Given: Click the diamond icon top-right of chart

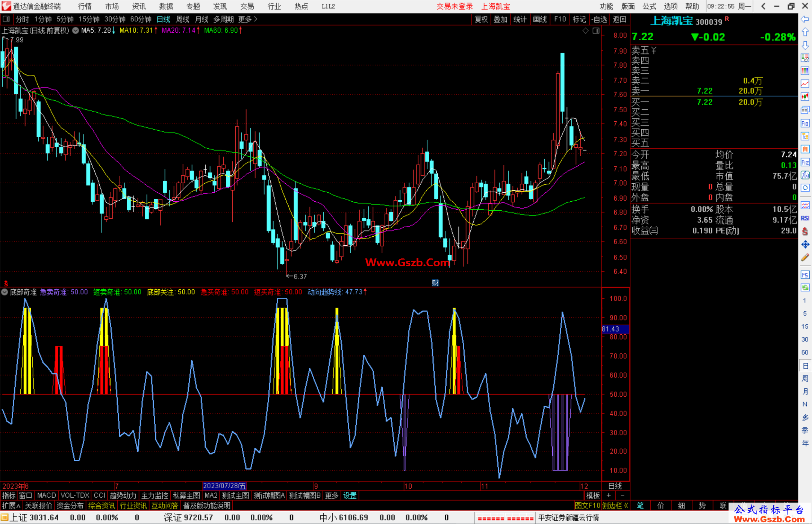Looking at the screenshot, I should pyautogui.click(x=585, y=31).
